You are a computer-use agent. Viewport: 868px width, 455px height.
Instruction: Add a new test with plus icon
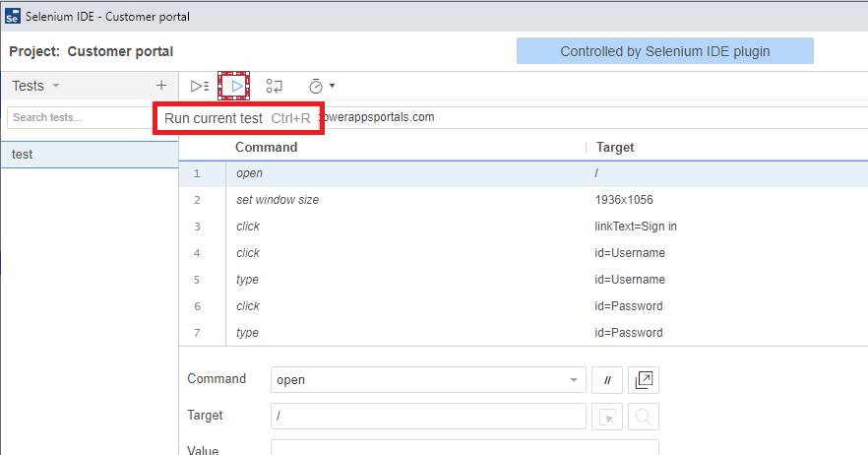click(161, 86)
